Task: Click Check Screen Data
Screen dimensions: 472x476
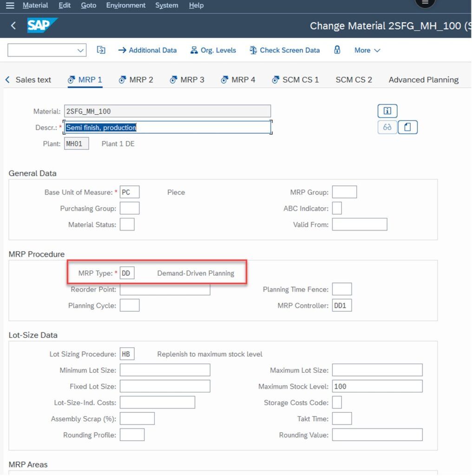Action: [x=284, y=50]
